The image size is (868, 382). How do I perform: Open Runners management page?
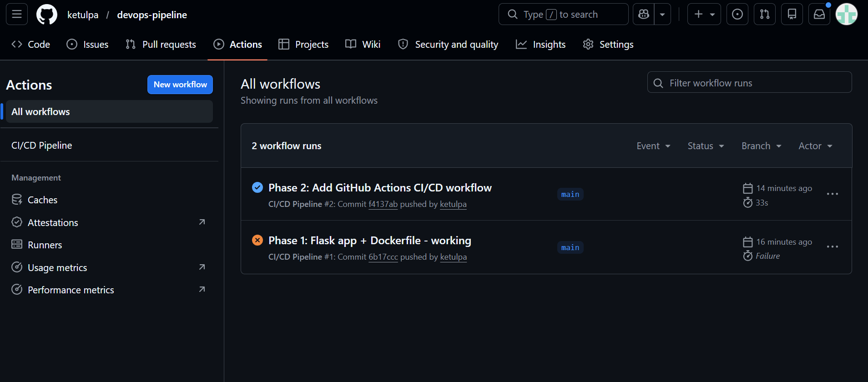(x=109, y=245)
